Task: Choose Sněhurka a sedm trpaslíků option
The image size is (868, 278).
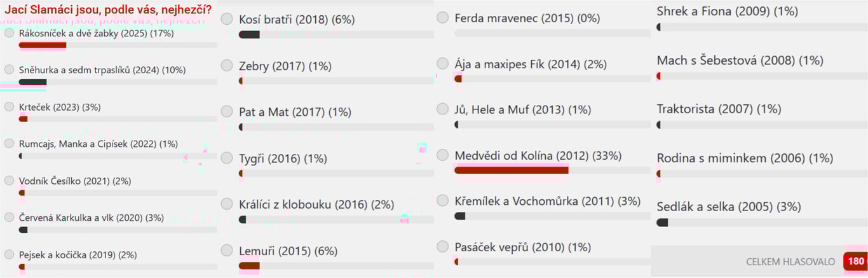Action: 9,70
